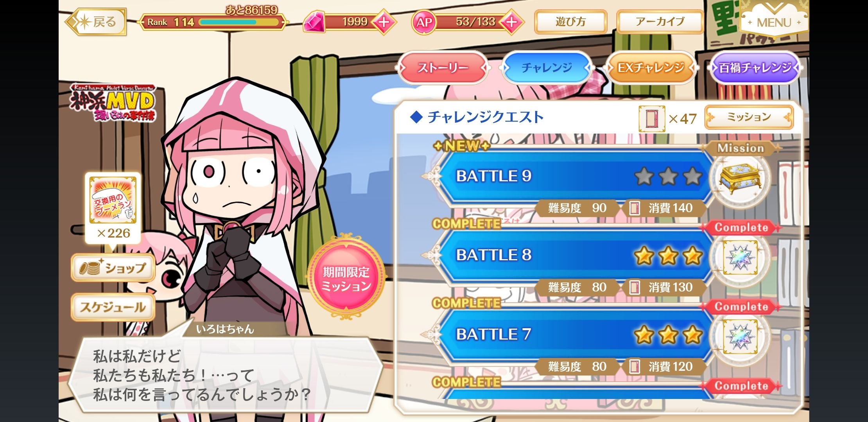
Task: Go back with the 戻る button
Action: 96,22
